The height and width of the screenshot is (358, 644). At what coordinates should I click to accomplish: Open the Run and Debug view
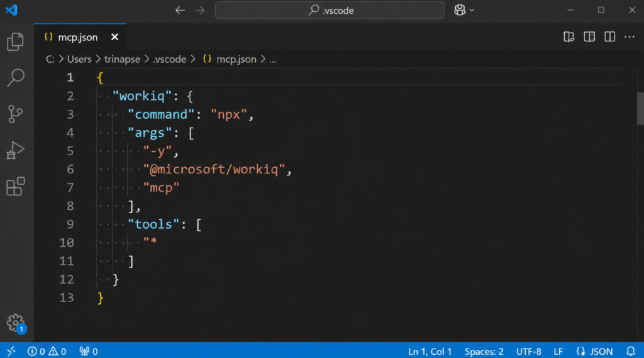15,150
